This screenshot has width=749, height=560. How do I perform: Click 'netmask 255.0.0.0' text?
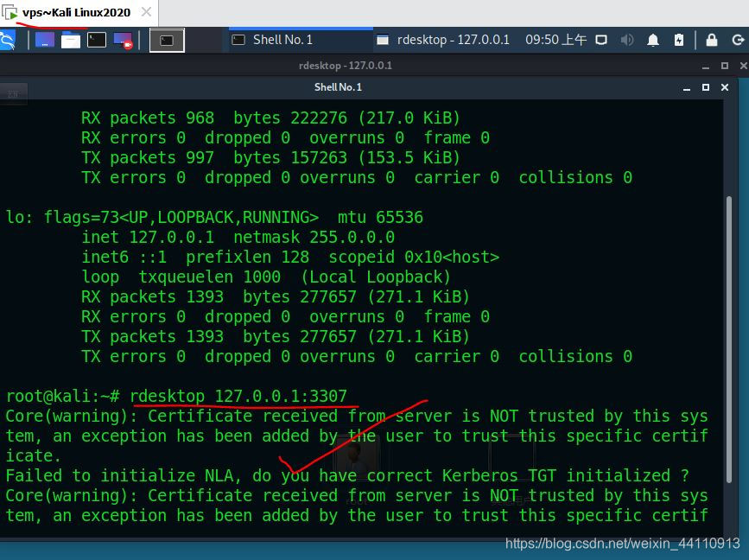tap(314, 237)
